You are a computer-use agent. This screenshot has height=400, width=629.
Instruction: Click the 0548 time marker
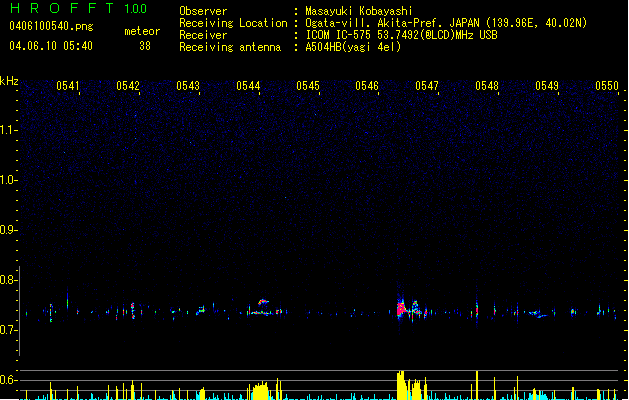(487, 86)
